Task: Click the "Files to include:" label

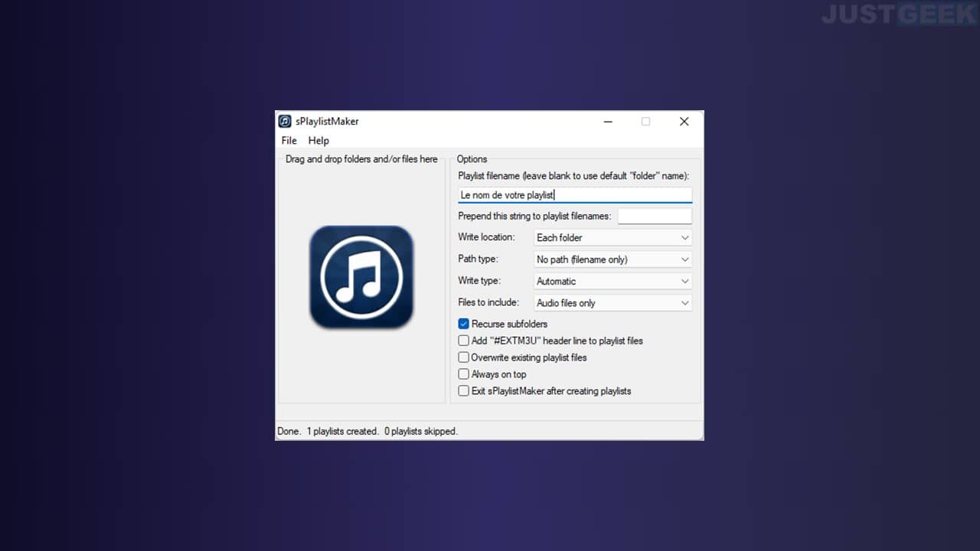Action: (488, 302)
